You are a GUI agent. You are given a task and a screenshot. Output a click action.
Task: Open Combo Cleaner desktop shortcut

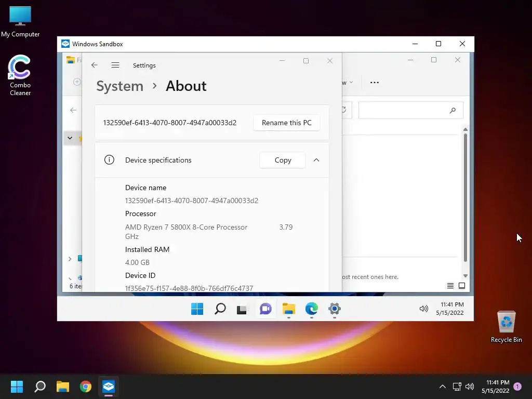[20, 75]
